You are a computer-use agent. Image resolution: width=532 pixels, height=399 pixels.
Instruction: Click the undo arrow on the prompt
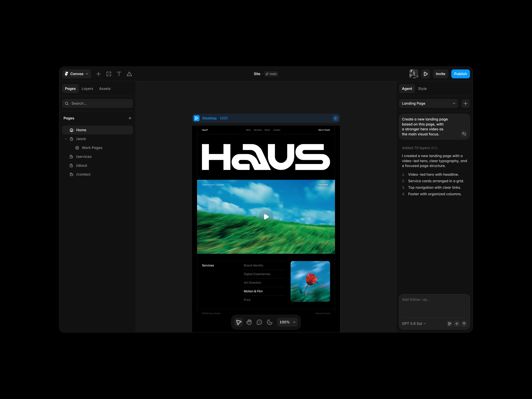464,134
